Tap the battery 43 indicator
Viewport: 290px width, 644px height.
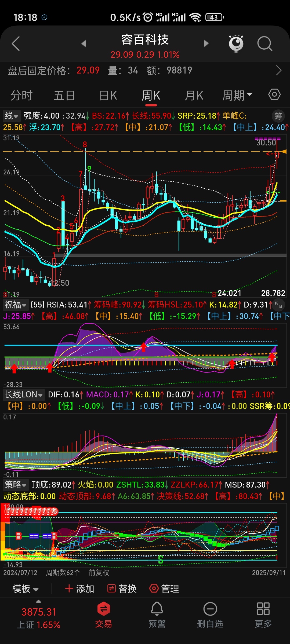(x=215, y=17)
